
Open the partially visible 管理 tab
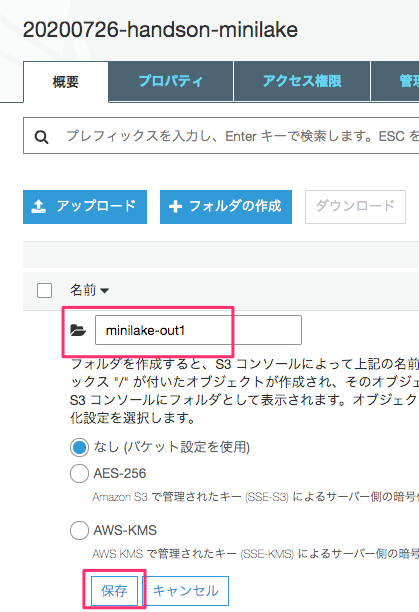[x=395, y=81]
